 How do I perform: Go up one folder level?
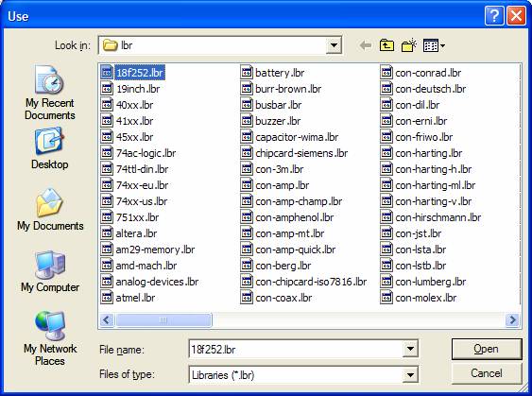(x=386, y=45)
